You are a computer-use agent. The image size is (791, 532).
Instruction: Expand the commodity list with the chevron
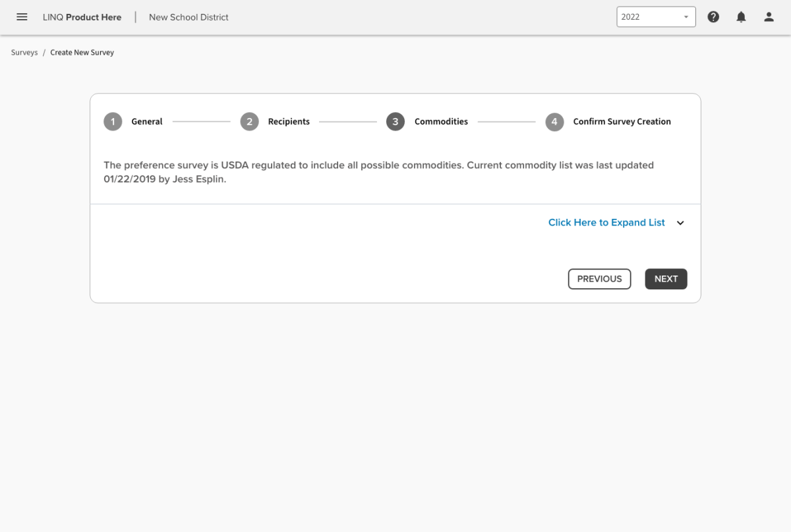point(680,223)
